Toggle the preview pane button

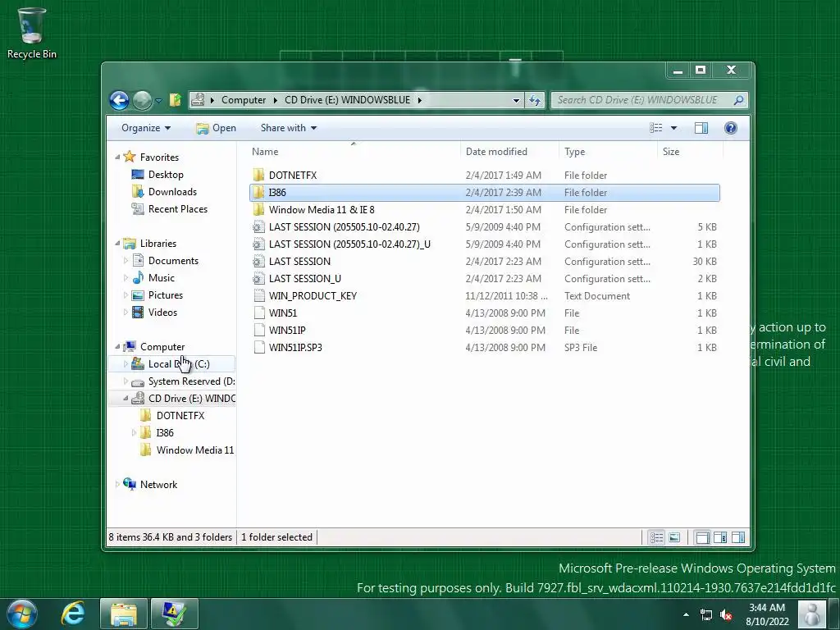click(701, 128)
